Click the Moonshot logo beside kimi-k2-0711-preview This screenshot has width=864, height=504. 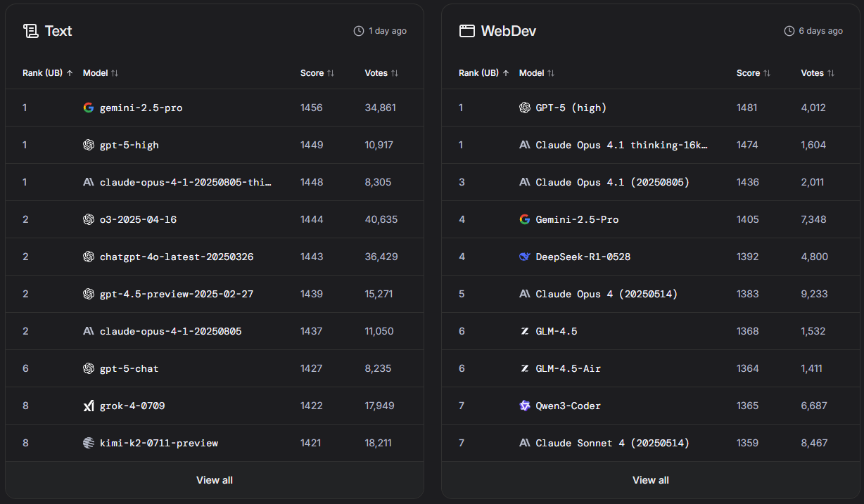point(89,443)
